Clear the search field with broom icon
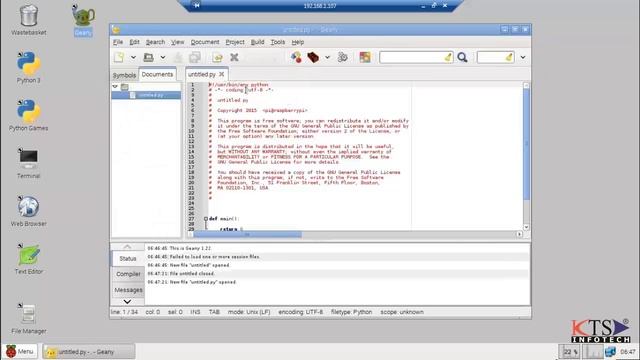 coord(448,57)
